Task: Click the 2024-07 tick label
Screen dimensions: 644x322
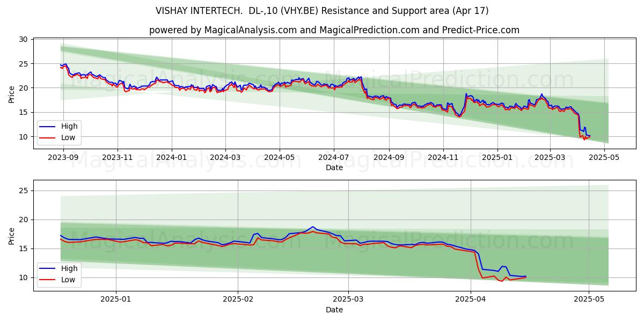Action: coord(334,158)
